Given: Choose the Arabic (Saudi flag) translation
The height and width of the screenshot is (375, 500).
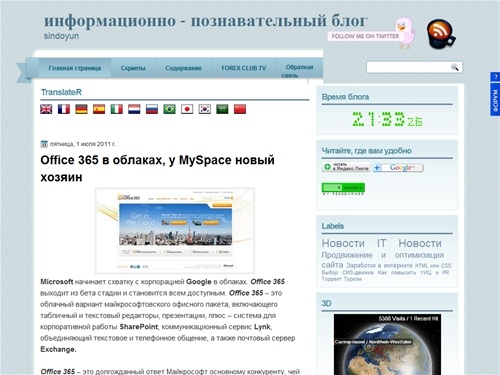Looking at the screenshot, I should click(x=222, y=109).
